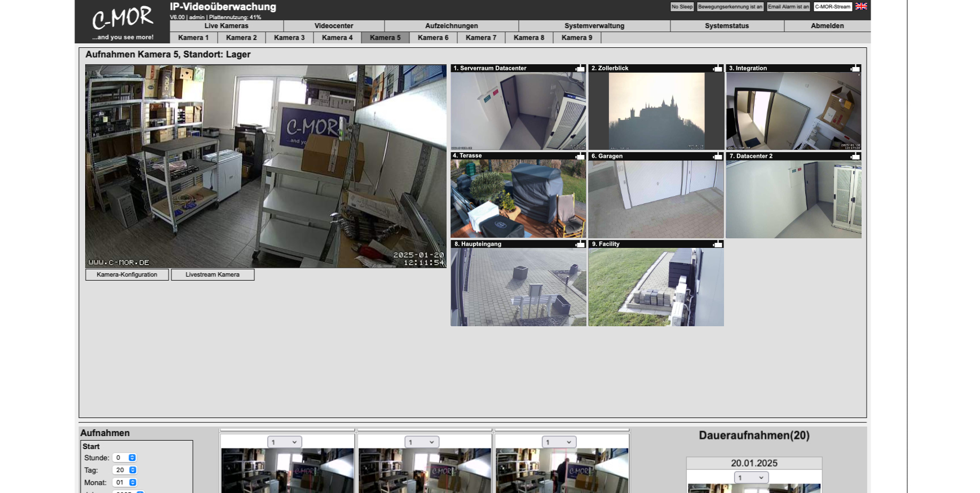Open the Systemstatus menu
980x493 pixels.
click(727, 26)
